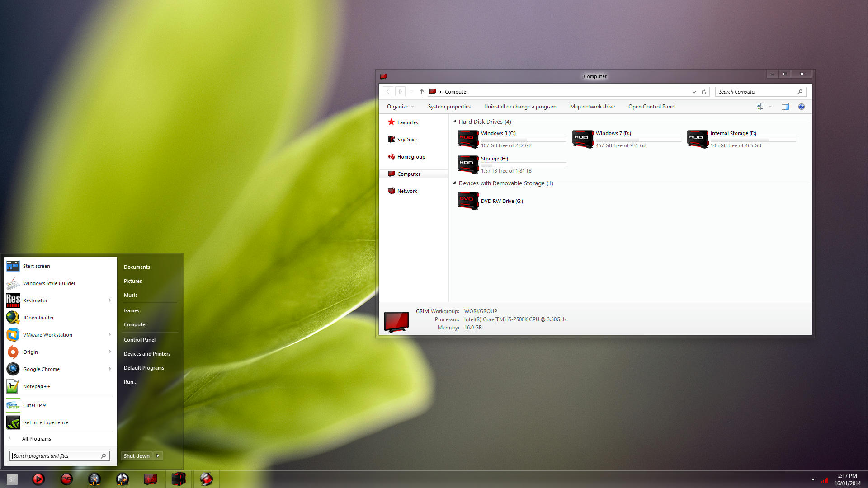Click the network signal tray icon
The height and width of the screenshot is (488, 868).
click(x=824, y=480)
